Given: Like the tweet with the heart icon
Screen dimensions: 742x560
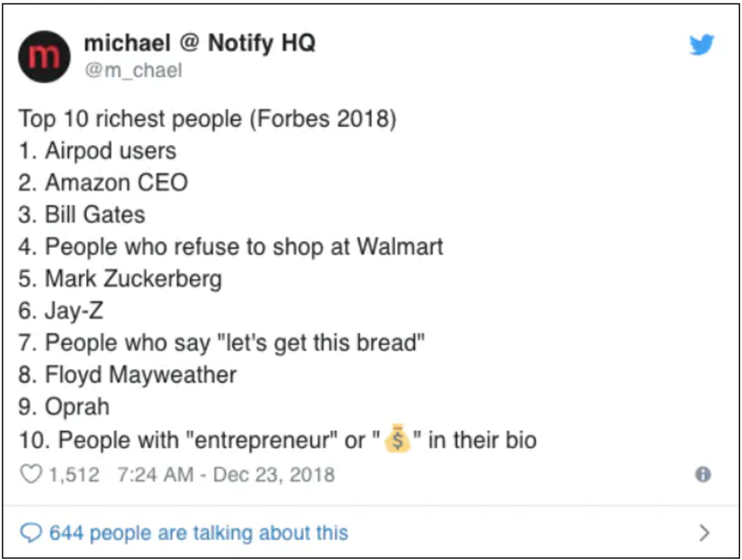Looking at the screenshot, I should pos(30,474).
